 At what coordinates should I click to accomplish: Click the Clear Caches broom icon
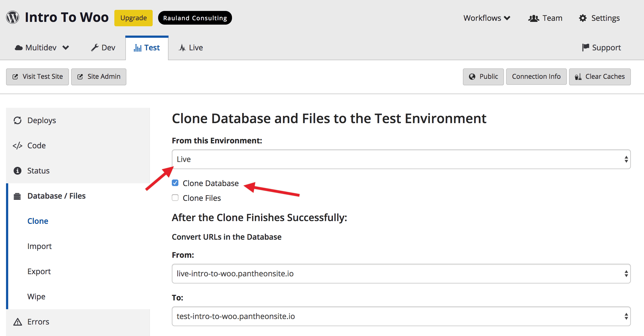tap(578, 77)
